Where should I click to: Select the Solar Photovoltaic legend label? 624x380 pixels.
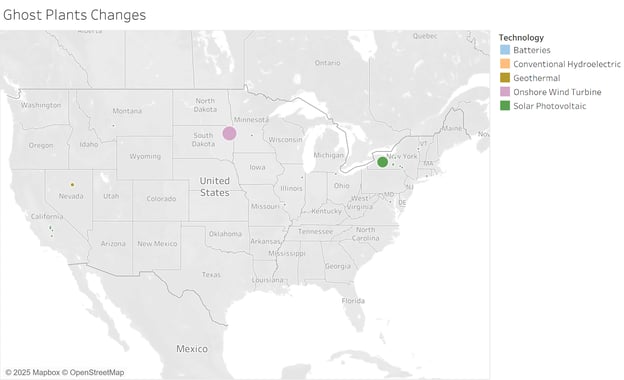[x=550, y=106]
